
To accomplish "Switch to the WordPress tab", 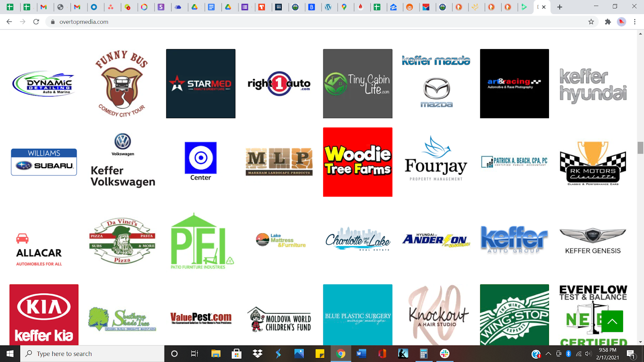I will 328,7.
